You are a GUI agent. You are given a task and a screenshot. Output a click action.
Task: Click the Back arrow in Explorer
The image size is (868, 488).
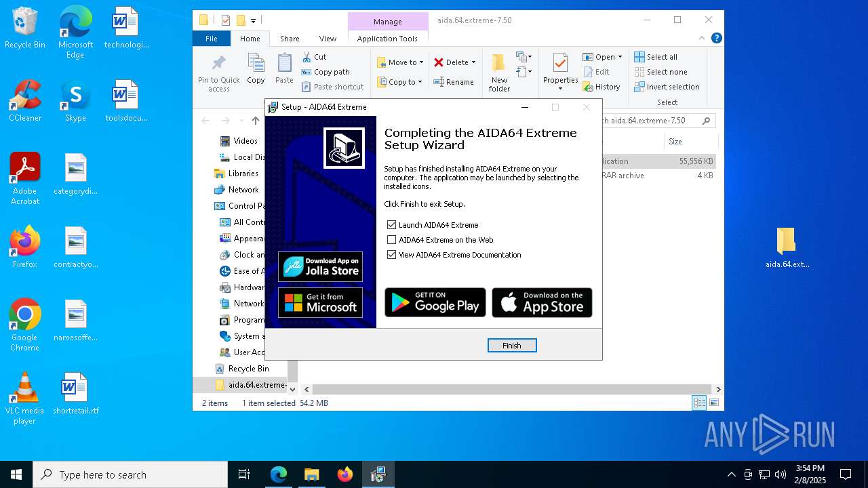pyautogui.click(x=205, y=121)
